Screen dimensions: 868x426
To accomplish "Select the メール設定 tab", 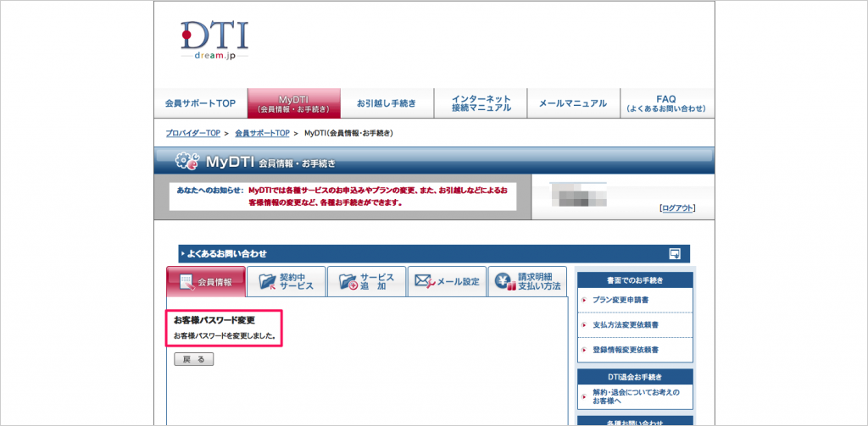I will (447, 281).
